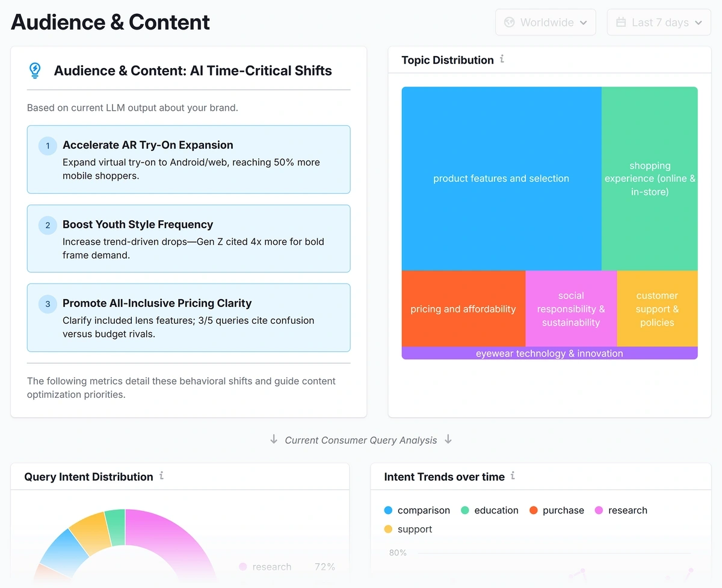The image size is (722, 588).
Task: Click the eyewear technology & innovation tile
Action: tap(549, 353)
